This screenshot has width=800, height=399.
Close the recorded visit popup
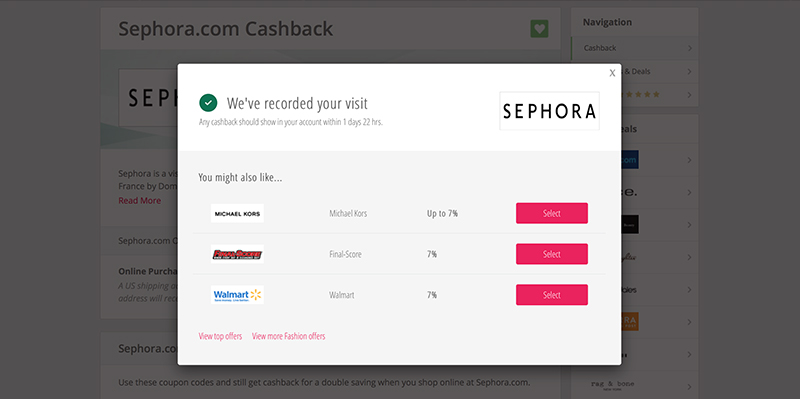point(612,73)
